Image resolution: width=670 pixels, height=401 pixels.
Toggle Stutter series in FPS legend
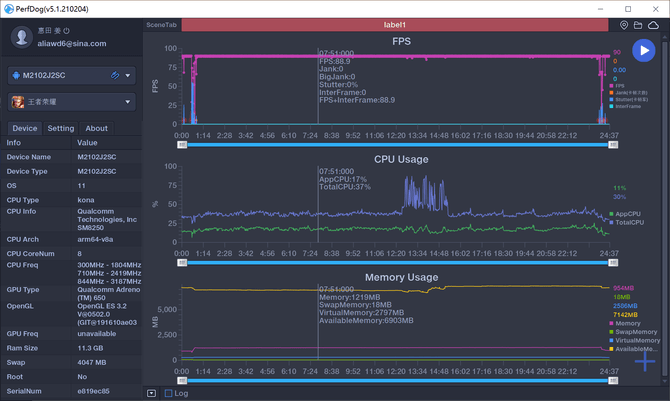(x=629, y=100)
